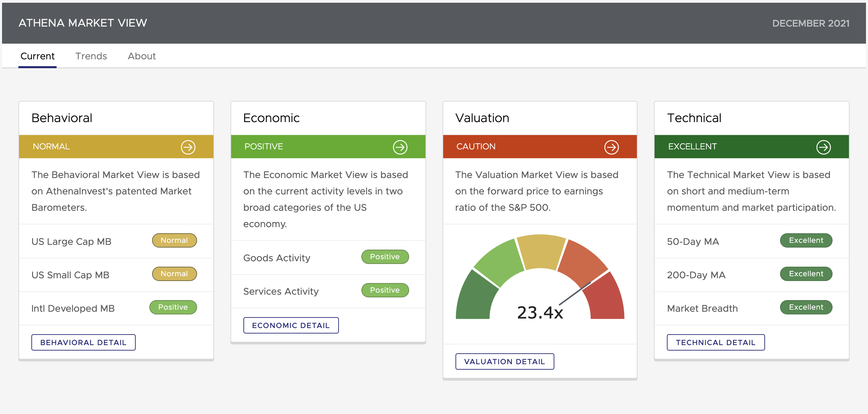Click the Valuation Detail button
This screenshot has width=868, height=414.
point(505,361)
